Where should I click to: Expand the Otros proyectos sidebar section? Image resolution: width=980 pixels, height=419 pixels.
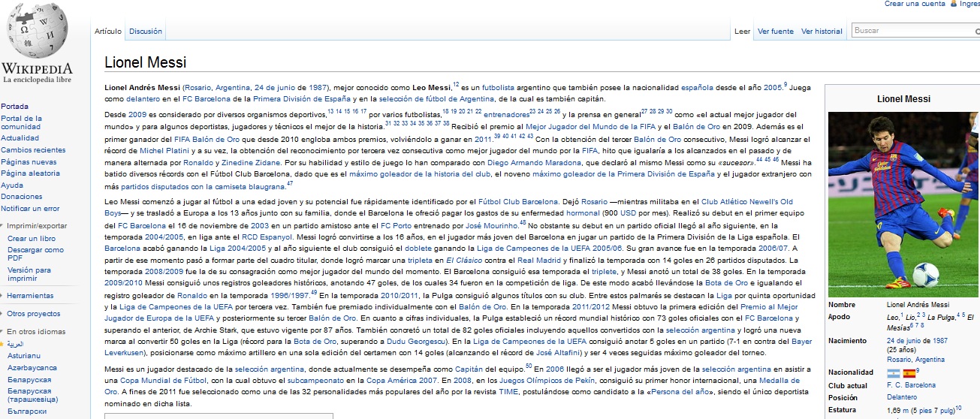[x=3, y=314]
